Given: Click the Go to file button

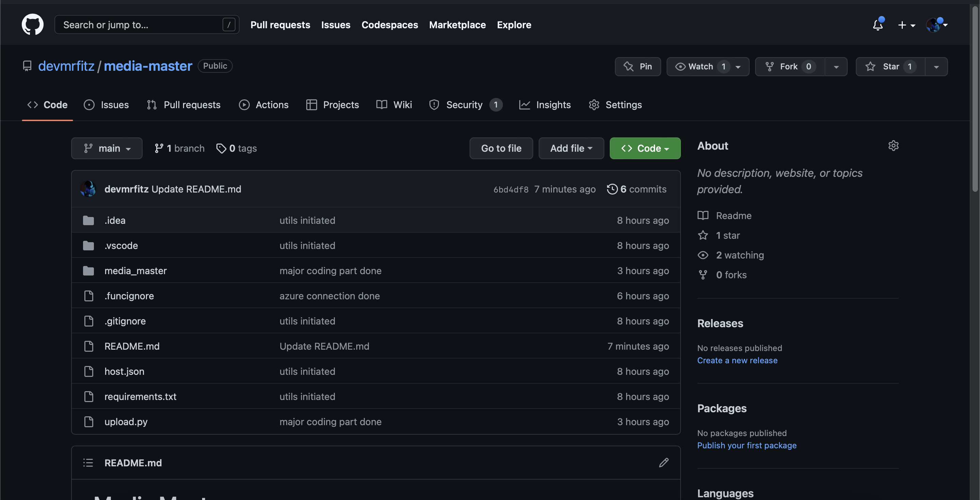Looking at the screenshot, I should tap(501, 148).
